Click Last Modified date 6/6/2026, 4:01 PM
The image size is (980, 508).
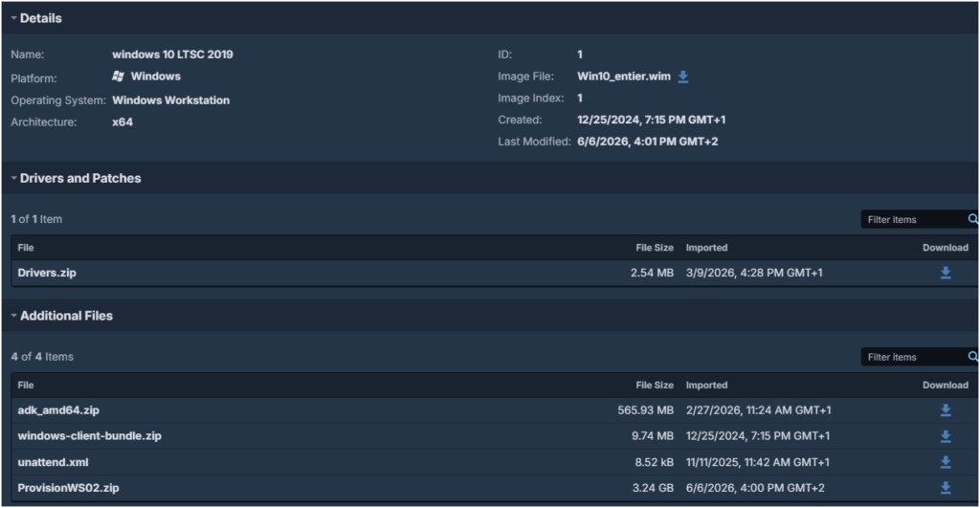[x=648, y=142]
